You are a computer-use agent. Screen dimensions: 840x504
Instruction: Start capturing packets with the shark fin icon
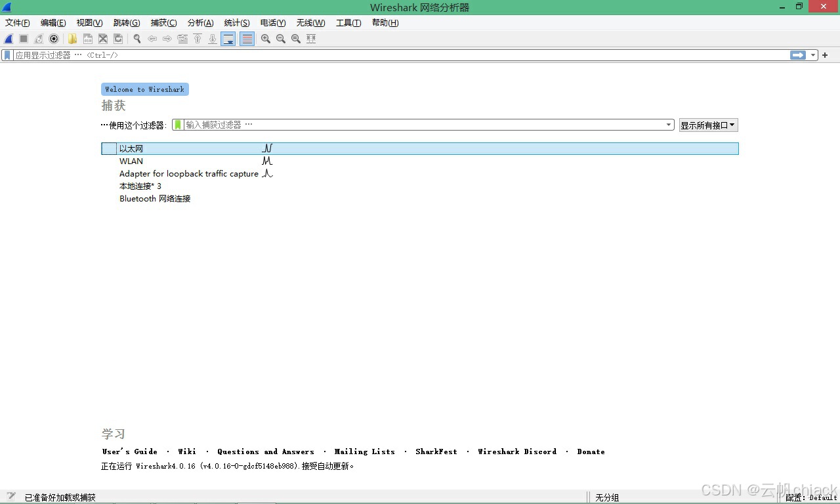click(9, 39)
